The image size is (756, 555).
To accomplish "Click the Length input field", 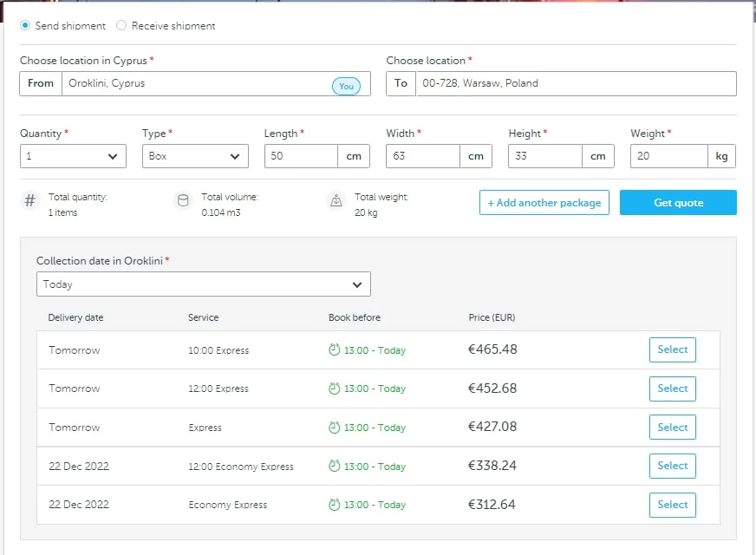I will click(301, 156).
